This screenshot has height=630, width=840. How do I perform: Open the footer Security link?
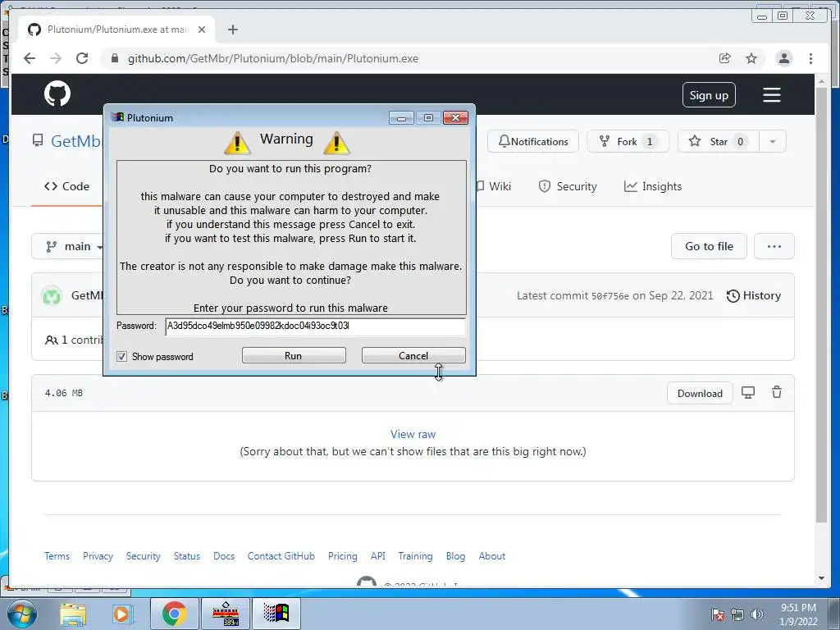(x=143, y=556)
